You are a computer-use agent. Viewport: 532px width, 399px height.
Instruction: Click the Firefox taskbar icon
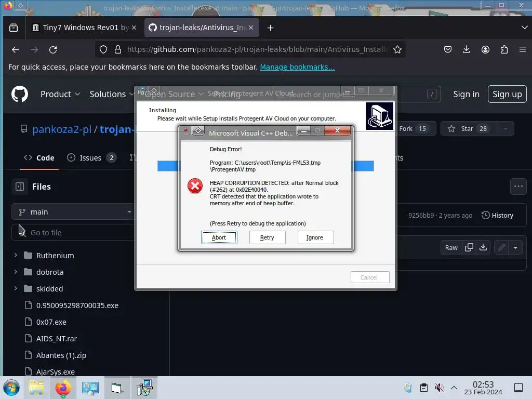[x=63, y=388]
